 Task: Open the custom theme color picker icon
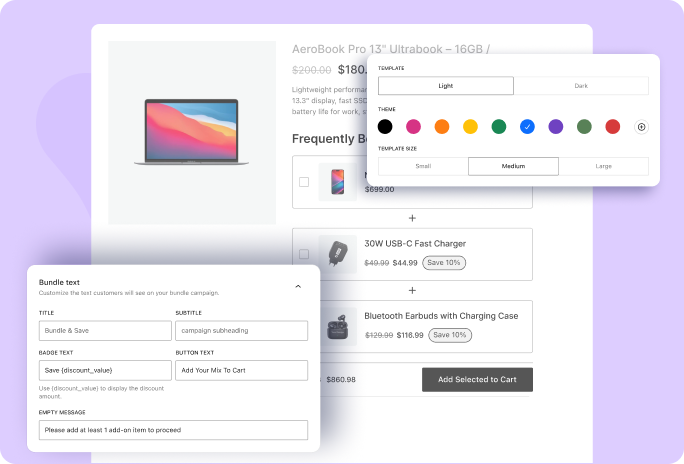point(641,127)
